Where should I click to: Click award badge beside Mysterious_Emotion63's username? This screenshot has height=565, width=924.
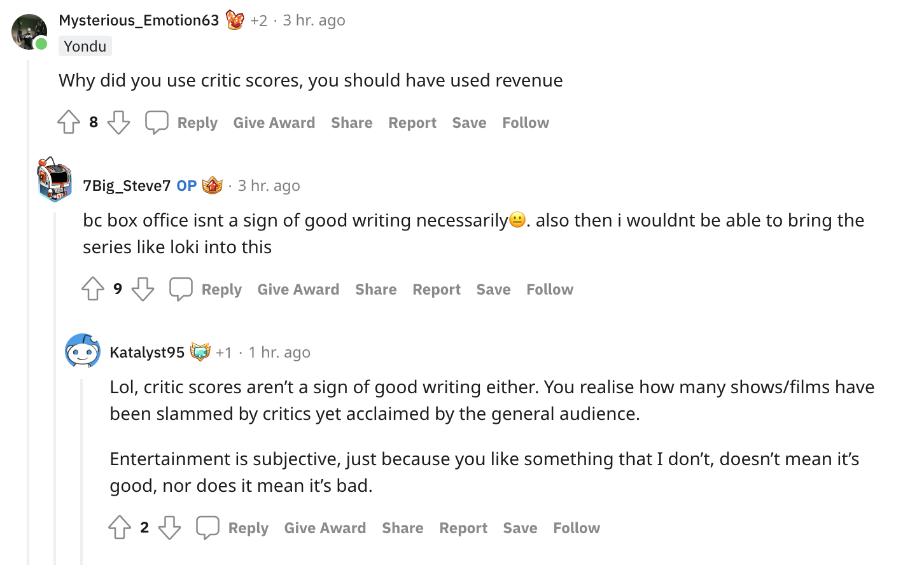[235, 20]
